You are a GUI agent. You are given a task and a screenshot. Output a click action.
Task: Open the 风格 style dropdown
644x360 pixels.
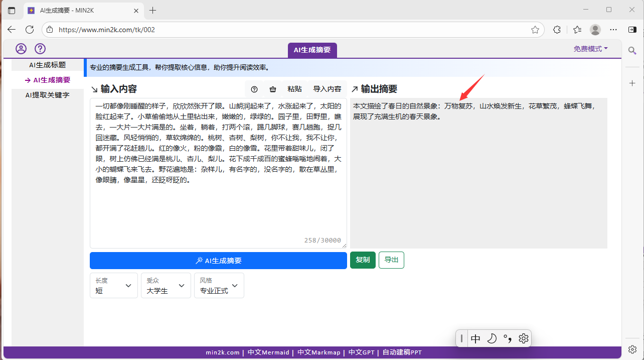(219, 285)
